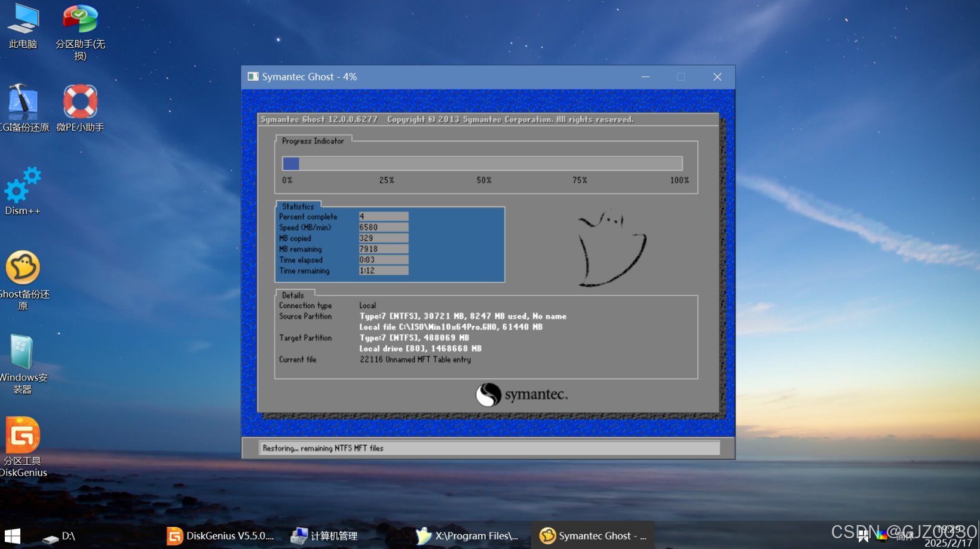Image resolution: width=980 pixels, height=549 pixels.
Task: Click the date 2025/2/17 in system tray
Action: [949, 542]
